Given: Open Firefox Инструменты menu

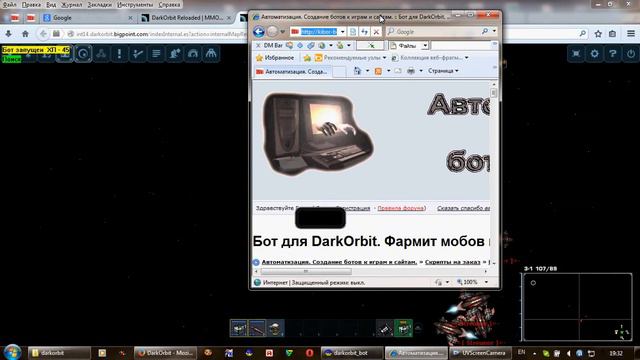Looking at the screenshot, I should pyautogui.click(x=135, y=5).
